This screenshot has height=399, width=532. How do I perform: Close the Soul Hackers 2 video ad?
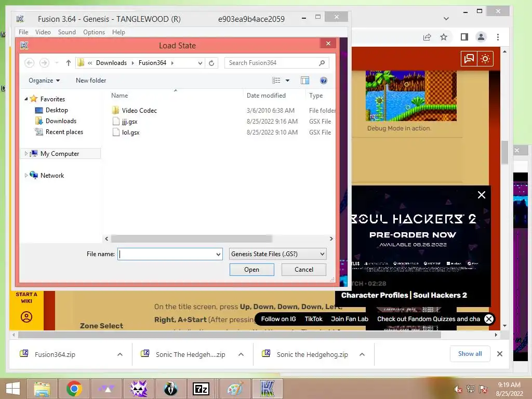pos(482,195)
